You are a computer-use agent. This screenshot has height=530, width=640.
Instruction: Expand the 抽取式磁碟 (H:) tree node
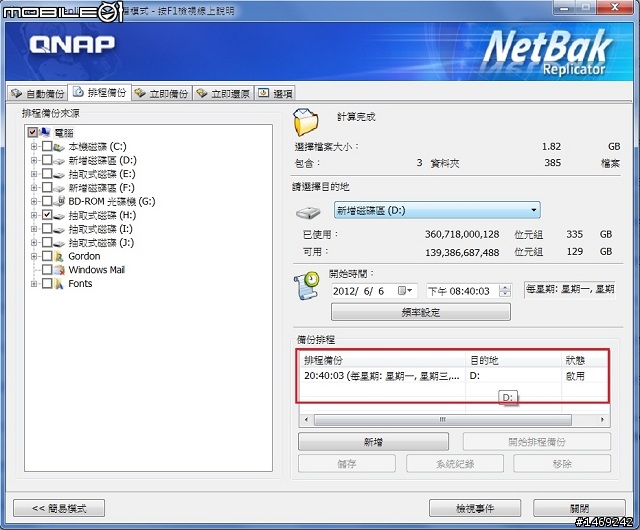(34, 215)
